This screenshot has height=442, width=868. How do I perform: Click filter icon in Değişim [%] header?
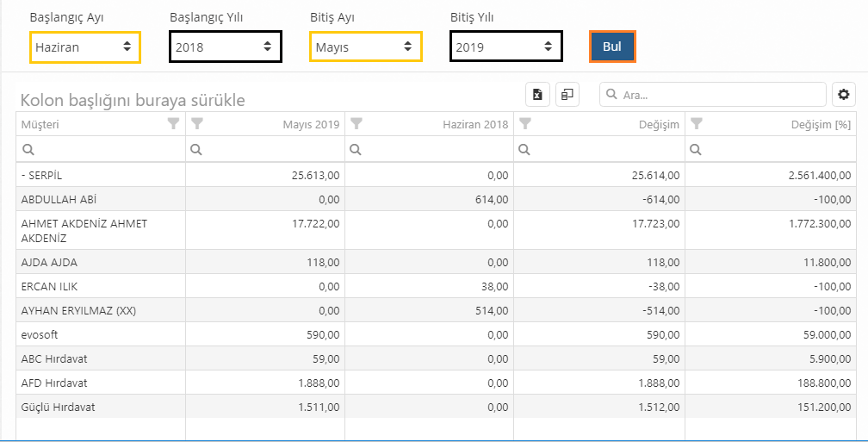click(x=697, y=124)
